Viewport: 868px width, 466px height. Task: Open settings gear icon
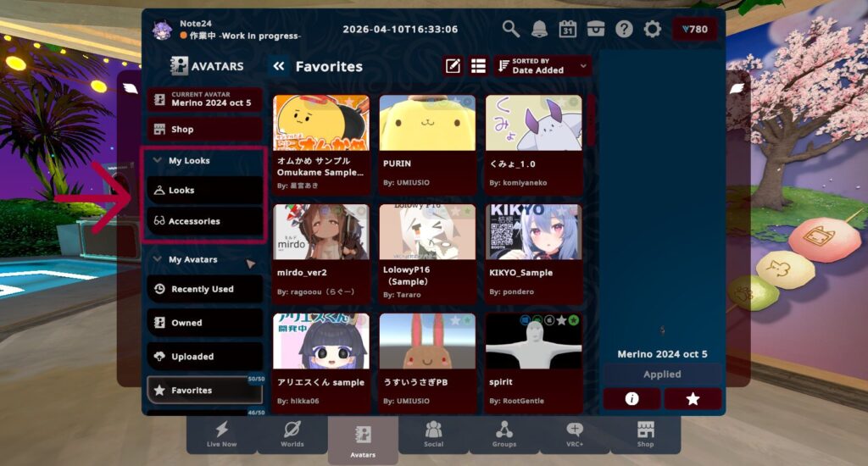coord(652,29)
